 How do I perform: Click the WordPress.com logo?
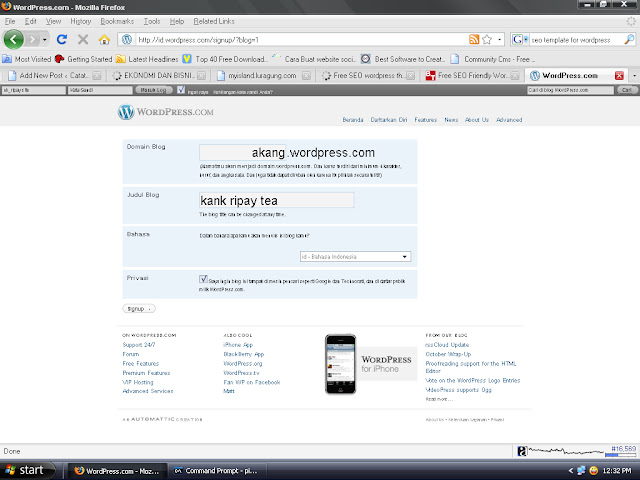pyautogui.click(x=166, y=112)
